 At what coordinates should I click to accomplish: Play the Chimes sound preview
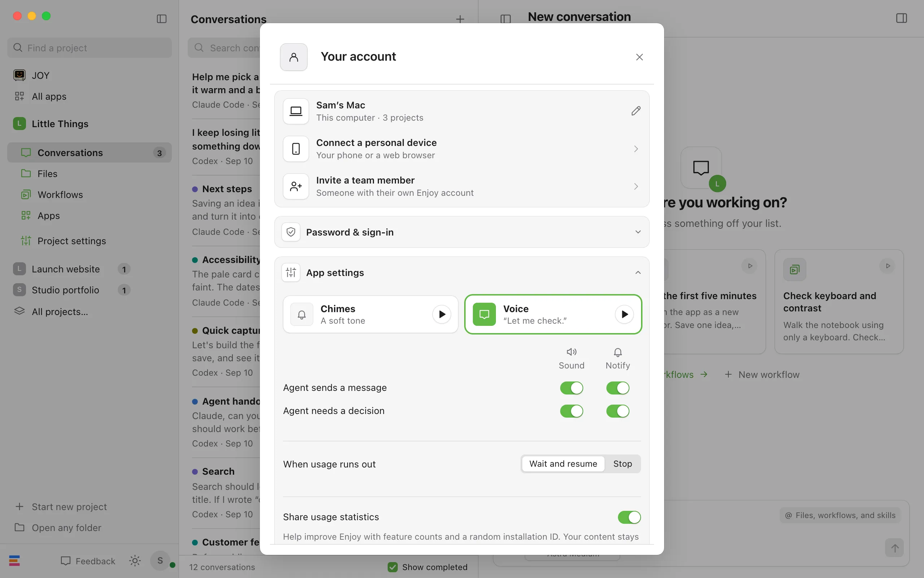tap(442, 314)
